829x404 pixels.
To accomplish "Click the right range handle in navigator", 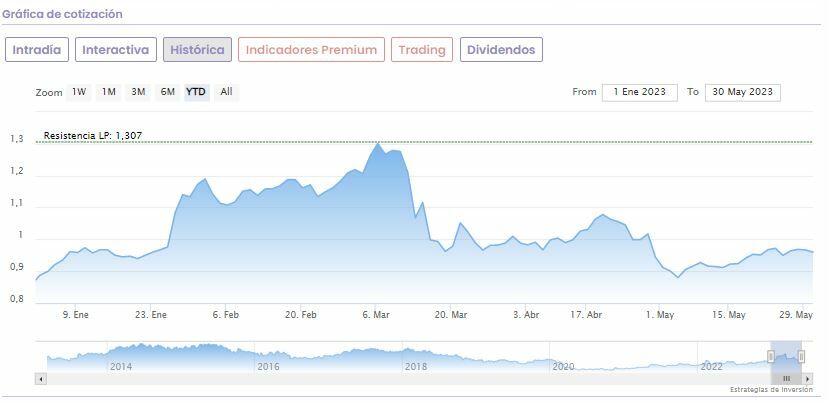I will [802, 356].
